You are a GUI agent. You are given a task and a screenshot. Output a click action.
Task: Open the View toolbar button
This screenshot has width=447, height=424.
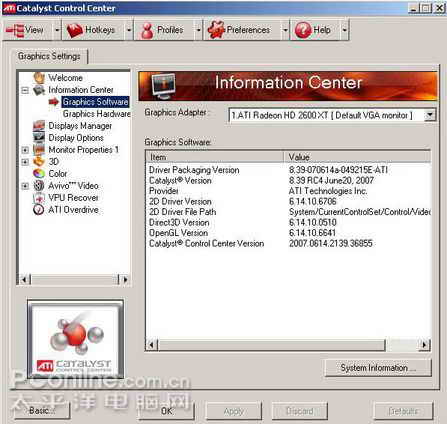pos(27,30)
